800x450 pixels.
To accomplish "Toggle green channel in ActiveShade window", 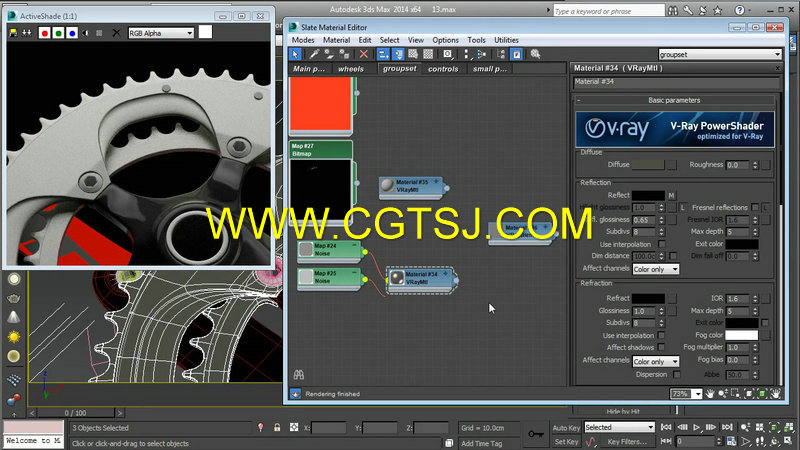I will pyautogui.click(x=58, y=33).
